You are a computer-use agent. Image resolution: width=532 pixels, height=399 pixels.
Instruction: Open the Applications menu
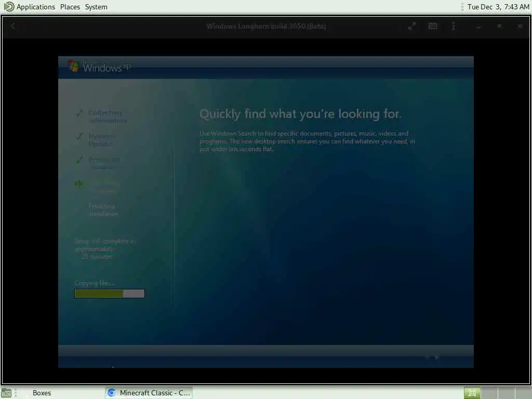pyautogui.click(x=36, y=7)
